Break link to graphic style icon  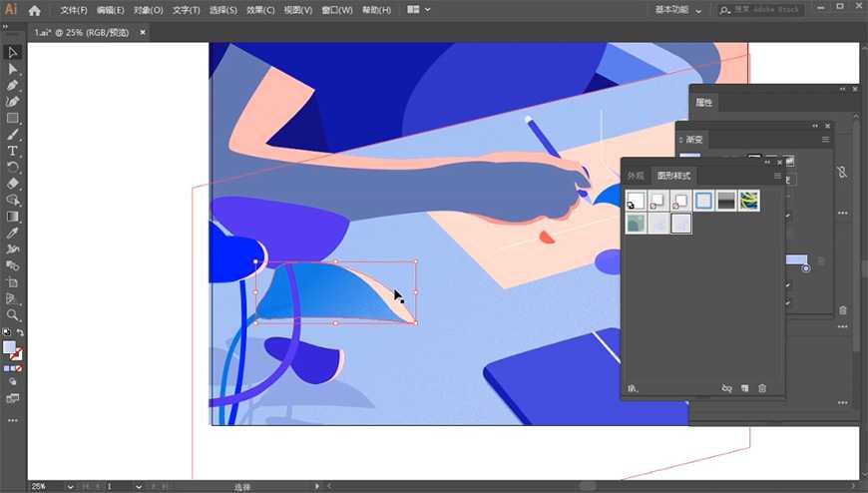click(726, 388)
